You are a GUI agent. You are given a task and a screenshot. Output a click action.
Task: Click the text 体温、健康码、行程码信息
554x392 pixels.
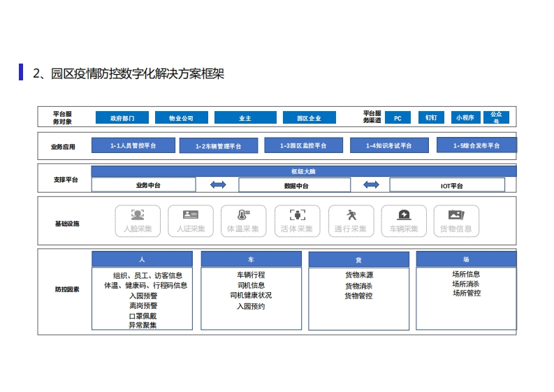click(x=145, y=285)
